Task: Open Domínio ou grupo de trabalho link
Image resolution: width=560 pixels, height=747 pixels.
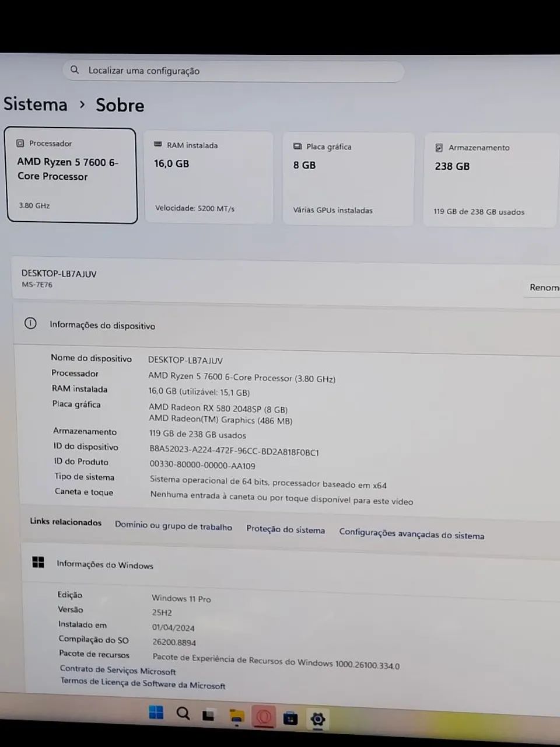Action: pyautogui.click(x=173, y=526)
